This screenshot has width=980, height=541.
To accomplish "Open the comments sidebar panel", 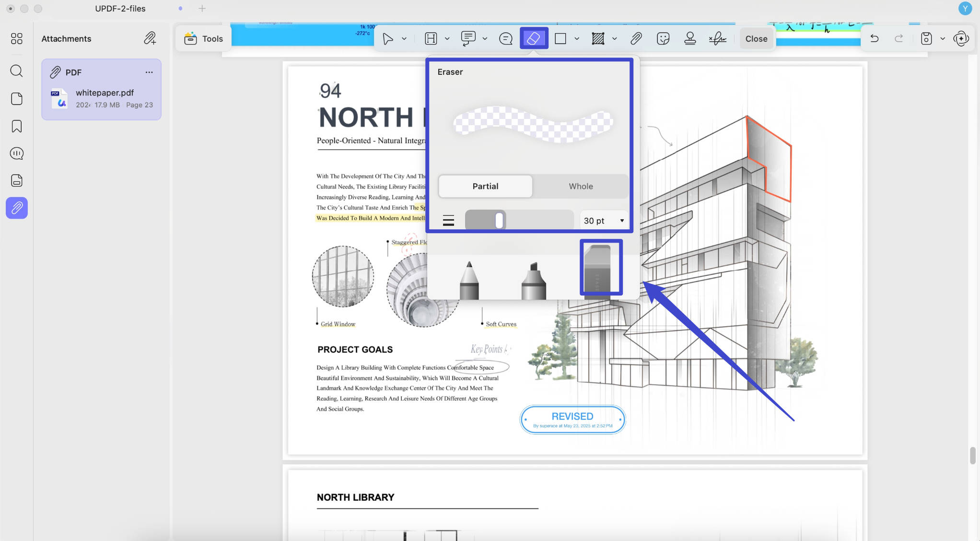I will tap(17, 153).
